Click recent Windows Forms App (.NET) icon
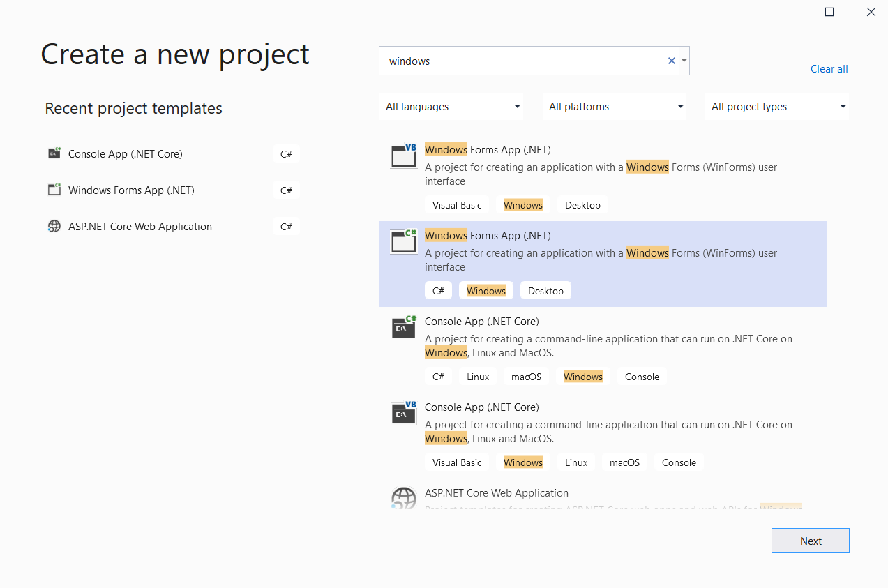Image resolution: width=888 pixels, height=588 pixels. [x=54, y=190]
